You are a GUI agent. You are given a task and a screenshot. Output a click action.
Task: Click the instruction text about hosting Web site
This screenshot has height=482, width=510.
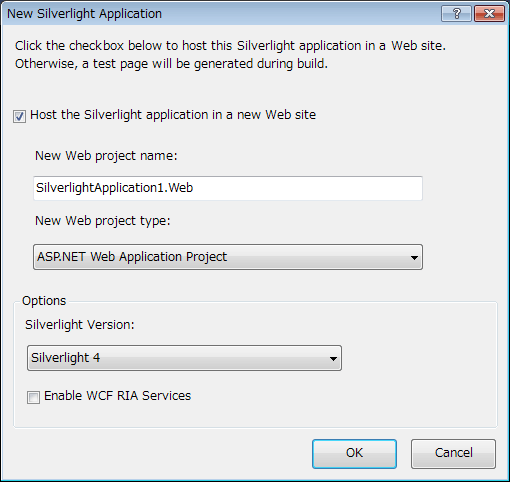[230, 54]
